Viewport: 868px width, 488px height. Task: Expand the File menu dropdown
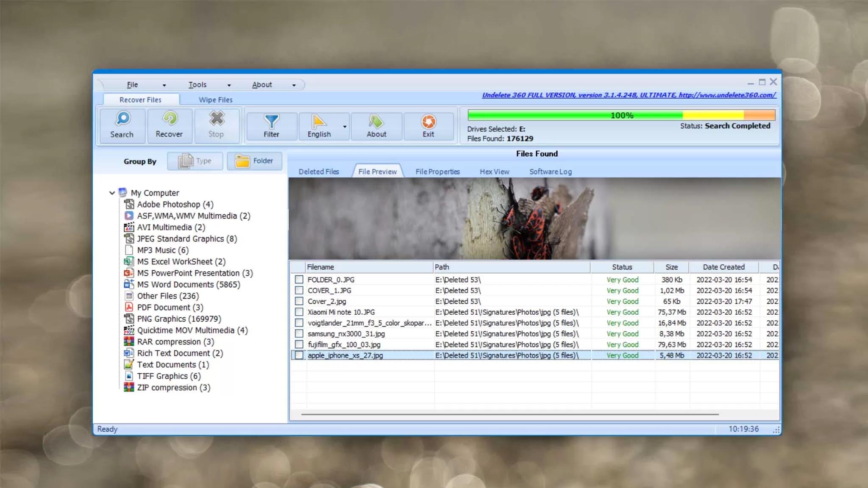tap(164, 84)
